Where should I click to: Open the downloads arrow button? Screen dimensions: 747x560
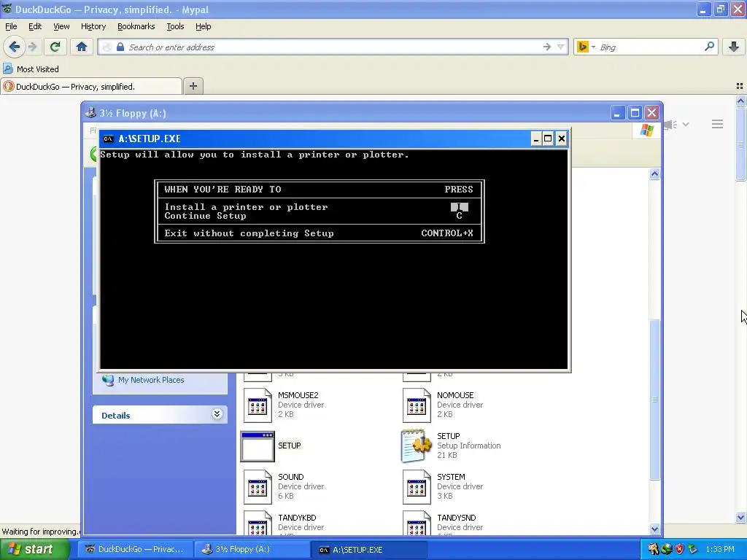[x=734, y=47]
